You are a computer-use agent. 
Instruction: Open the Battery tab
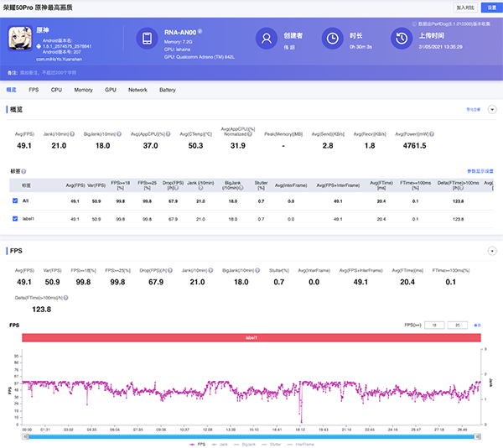167,89
